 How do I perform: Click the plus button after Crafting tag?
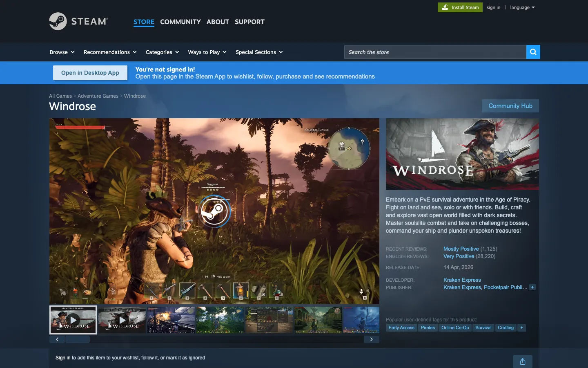[521, 328]
